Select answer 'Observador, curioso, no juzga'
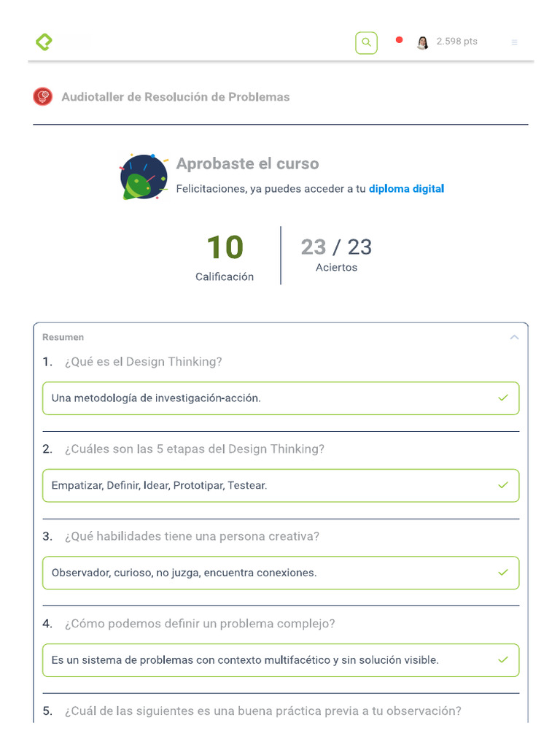Screen dimensions: 560x747 [281, 573]
